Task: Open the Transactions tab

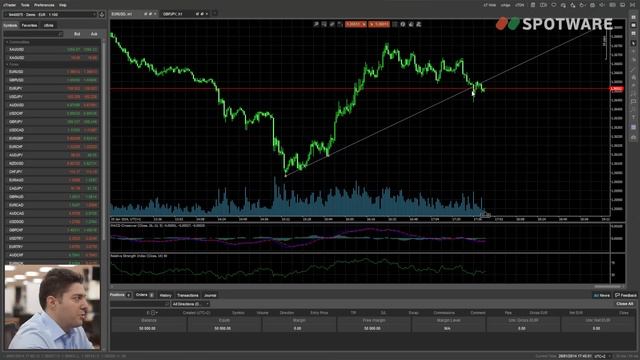Action: pyautogui.click(x=187, y=295)
